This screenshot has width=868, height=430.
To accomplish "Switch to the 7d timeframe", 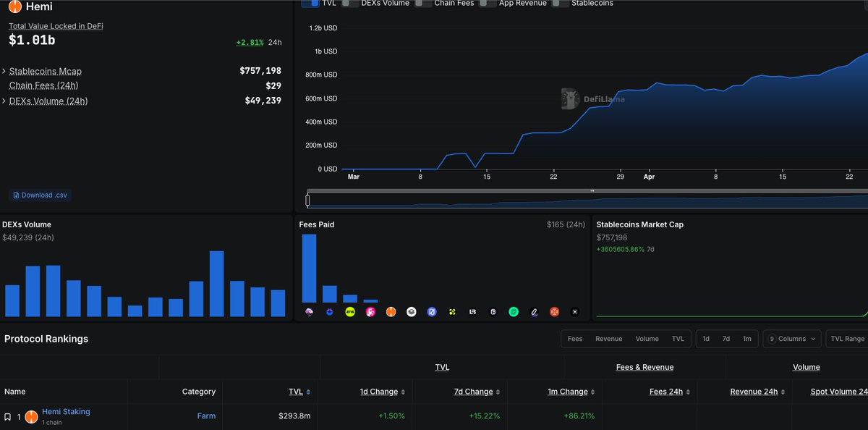I will click(726, 339).
